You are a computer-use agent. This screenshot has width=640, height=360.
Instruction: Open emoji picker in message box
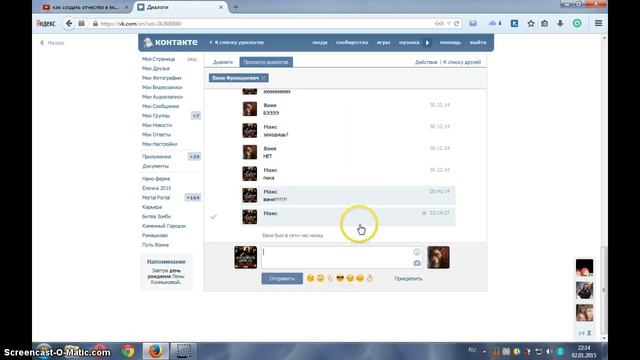click(417, 252)
